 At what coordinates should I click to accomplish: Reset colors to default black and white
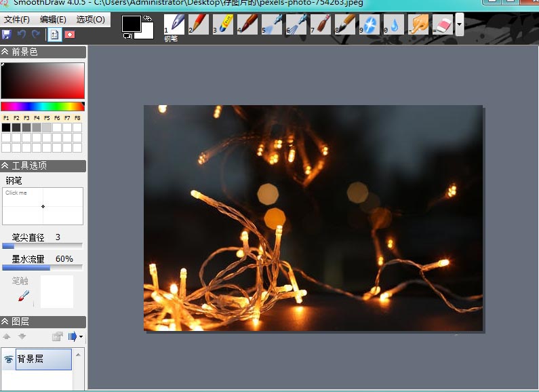point(127,36)
